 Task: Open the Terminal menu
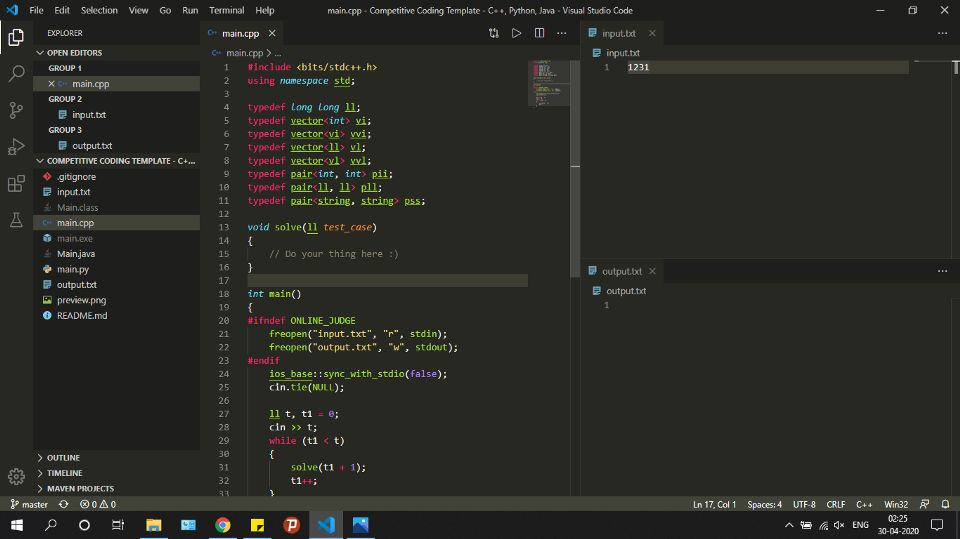(x=226, y=10)
